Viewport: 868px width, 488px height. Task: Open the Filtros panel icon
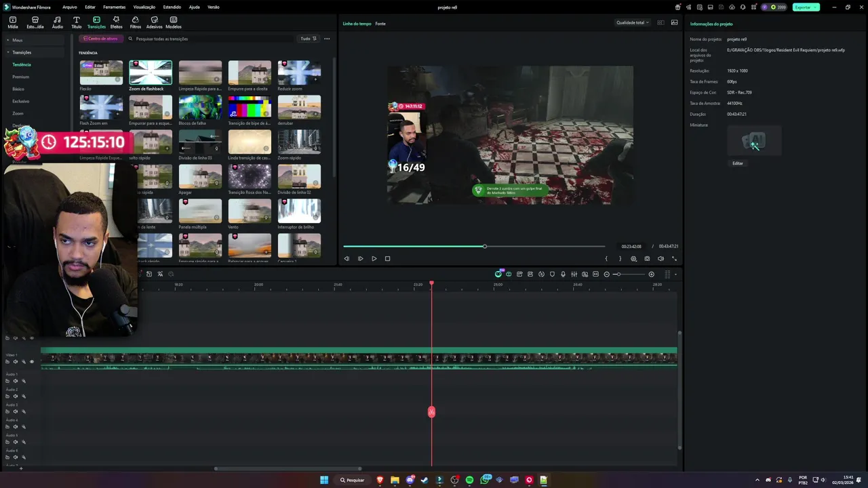coord(136,22)
